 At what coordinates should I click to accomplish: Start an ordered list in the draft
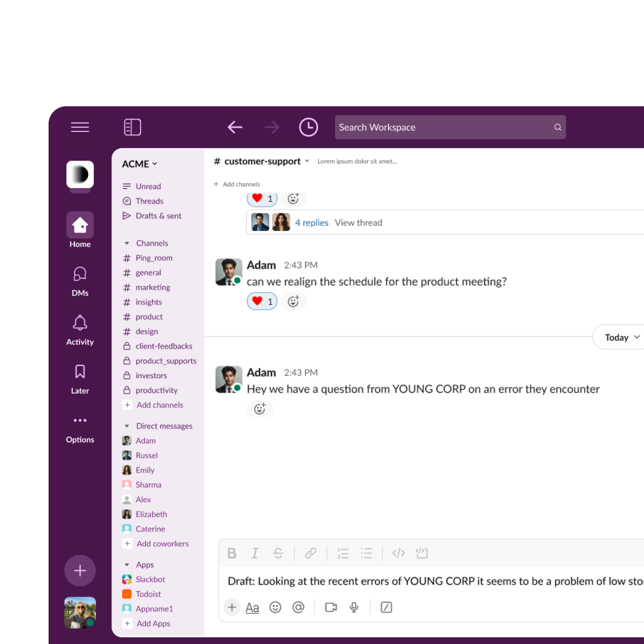coord(343,553)
